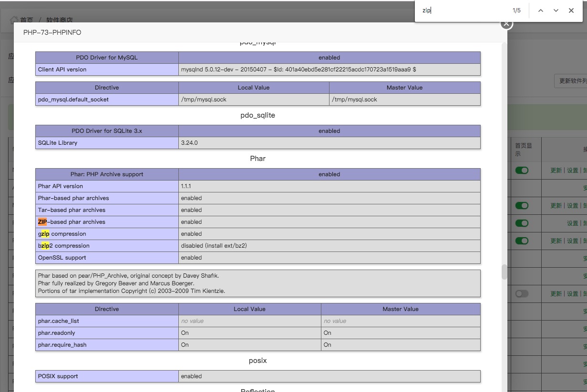The image size is (587, 392).
Task: Click the highlighted 'ZIP-based phar archives' cell
Action: coord(107,222)
